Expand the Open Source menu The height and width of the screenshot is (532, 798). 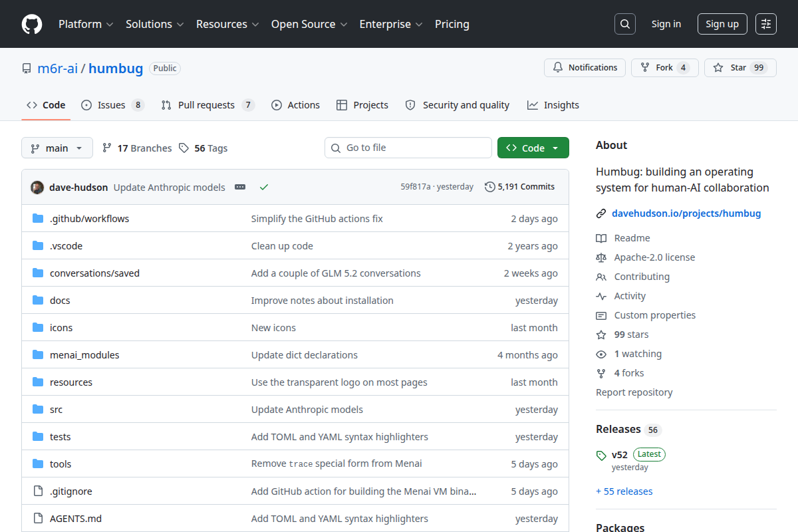click(x=309, y=24)
